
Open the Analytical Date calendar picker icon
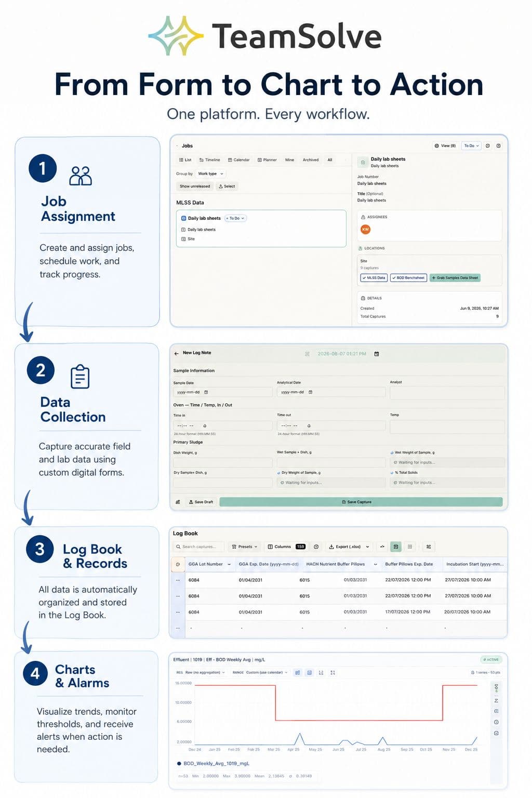click(311, 392)
